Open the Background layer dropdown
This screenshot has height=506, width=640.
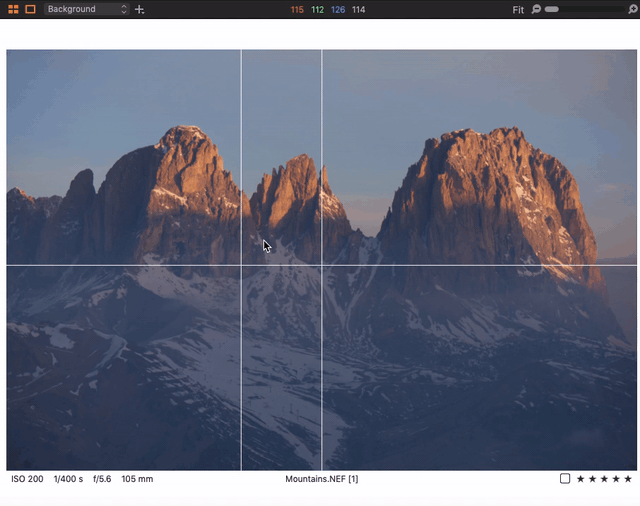[87, 9]
